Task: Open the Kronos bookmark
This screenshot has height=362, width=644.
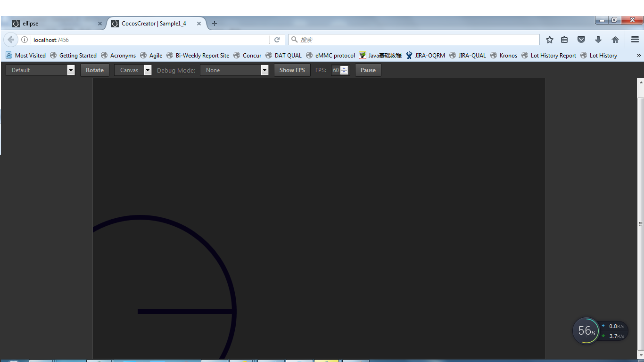Action: (x=504, y=55)
